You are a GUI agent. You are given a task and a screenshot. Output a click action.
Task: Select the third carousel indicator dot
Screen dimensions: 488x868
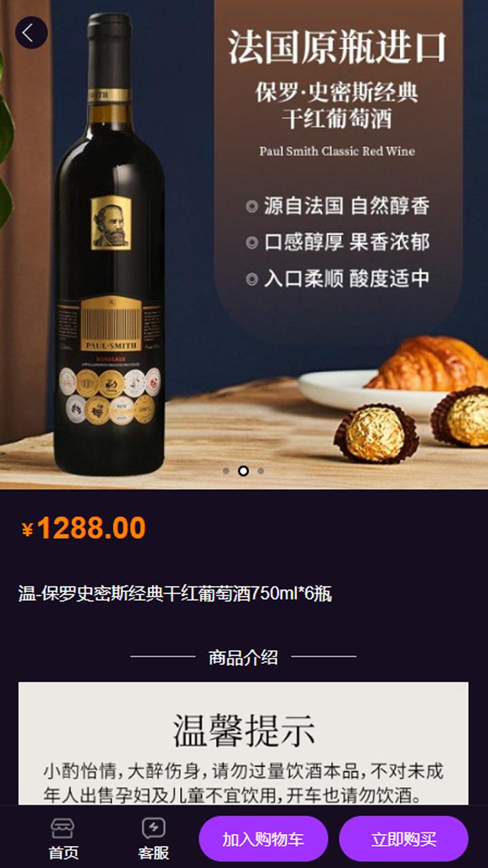pyautogui.click(x=261, y=471)
